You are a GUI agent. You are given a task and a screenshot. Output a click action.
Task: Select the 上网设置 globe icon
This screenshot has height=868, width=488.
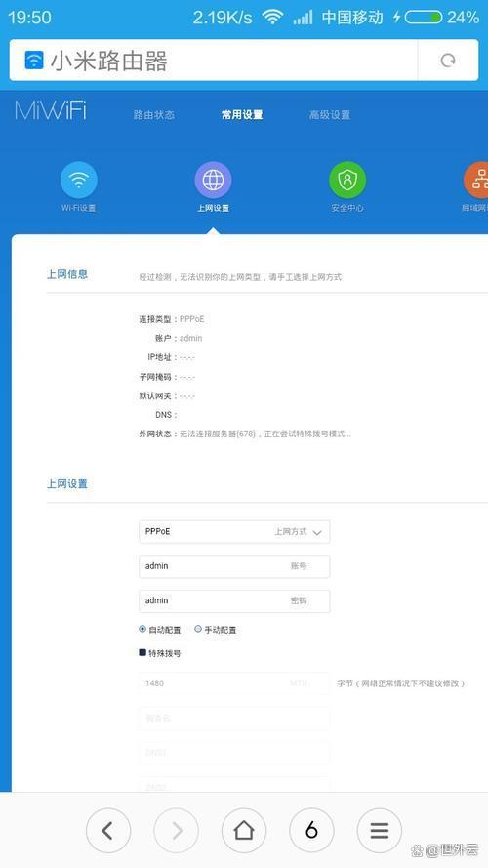[213, 180]
